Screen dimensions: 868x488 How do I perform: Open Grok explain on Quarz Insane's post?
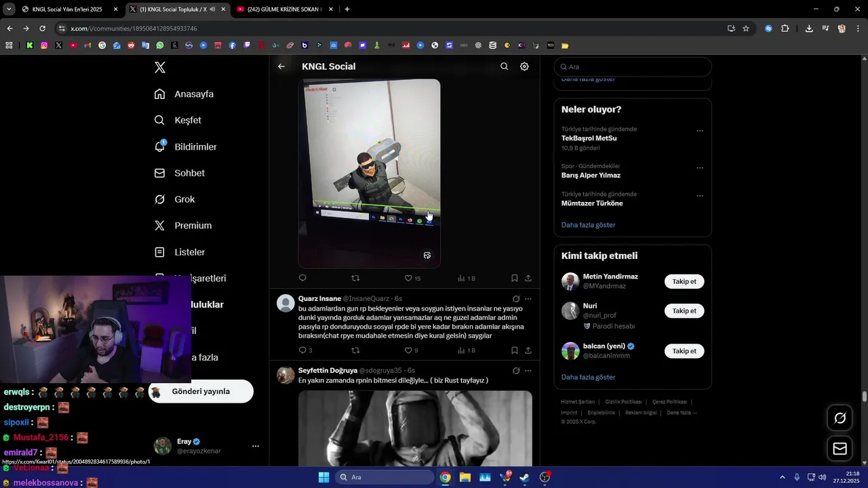coord(516,298)
